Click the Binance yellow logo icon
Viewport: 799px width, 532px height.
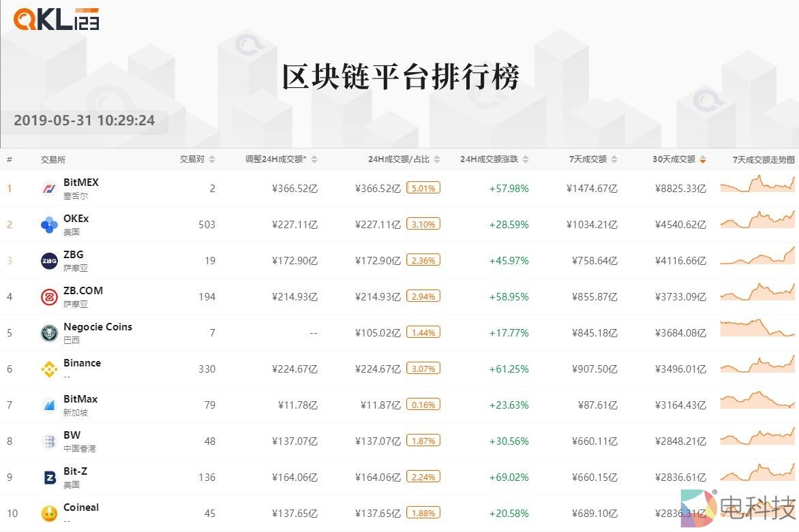pos(49,369)
